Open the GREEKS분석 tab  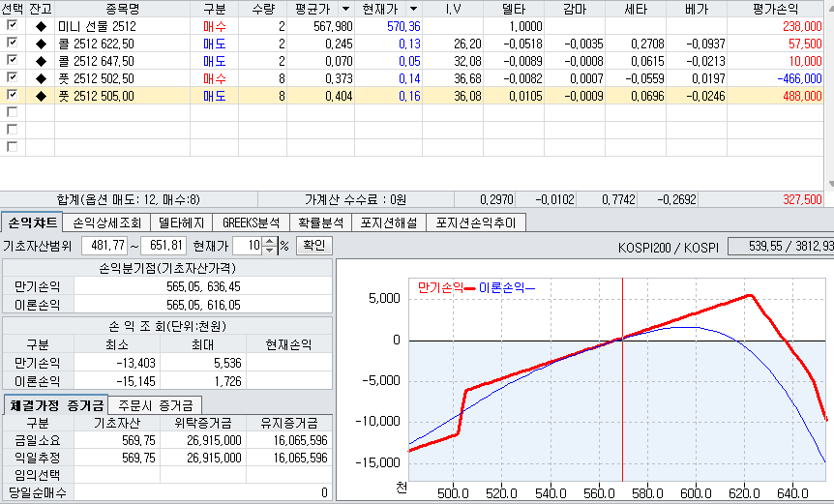251,222
